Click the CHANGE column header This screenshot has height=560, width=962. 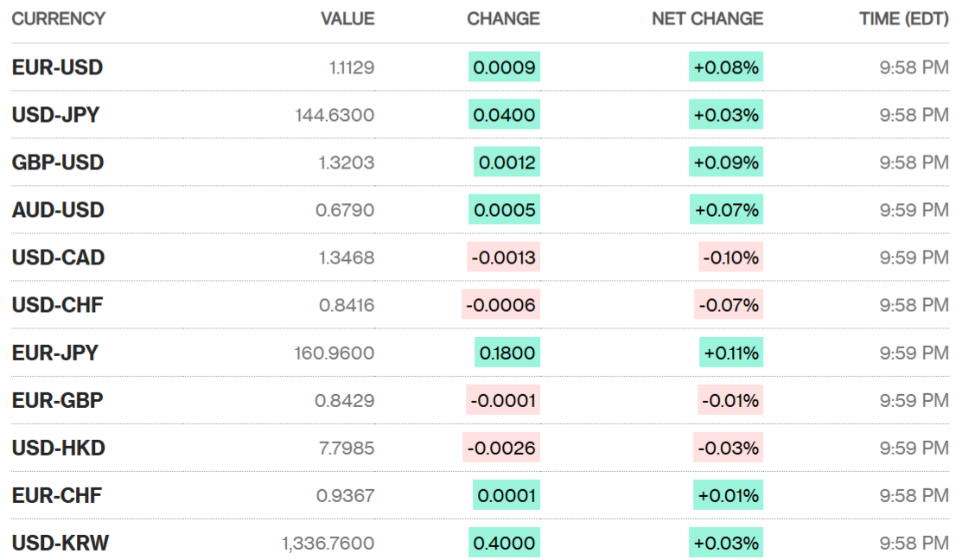[503, 18]
